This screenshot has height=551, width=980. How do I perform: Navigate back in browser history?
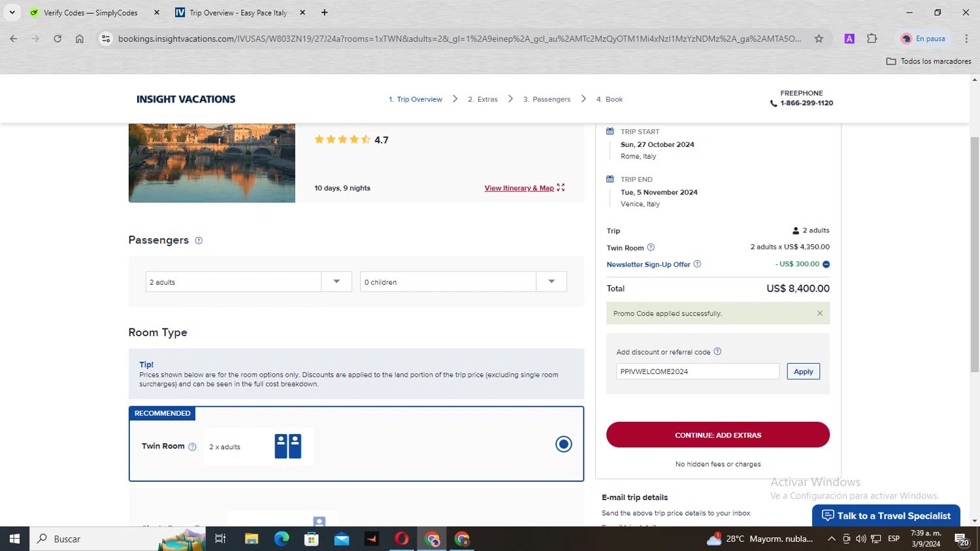14,39
